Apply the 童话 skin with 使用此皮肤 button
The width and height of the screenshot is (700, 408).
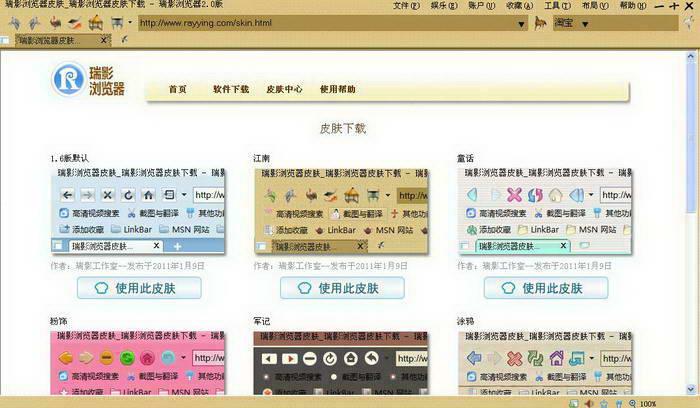click(x=546, y=288)
